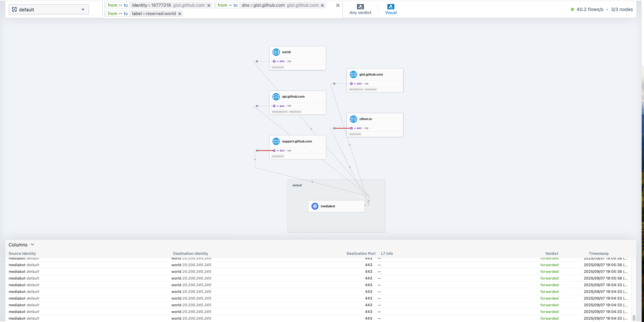Click connector dot left of api.github.com card
The image size is (644, 322).
tap(257, 106)
